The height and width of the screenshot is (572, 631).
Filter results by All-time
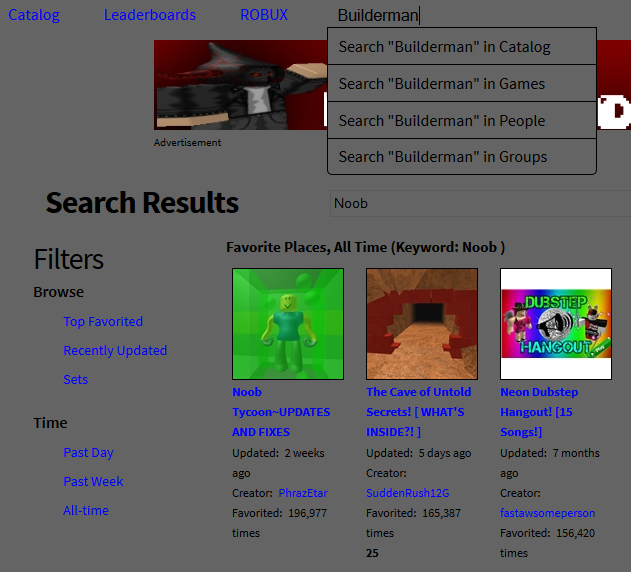[x=86, y=510]
